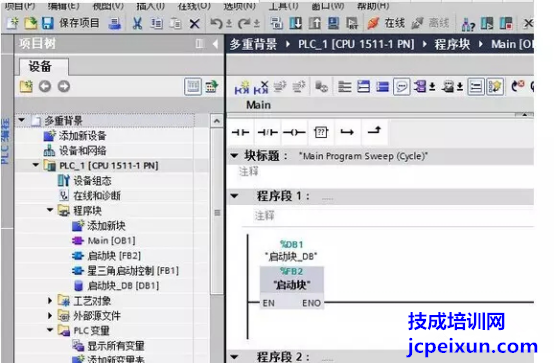Click the open branch icon
This screenshot has width=554, height=363.
(347, 132)
